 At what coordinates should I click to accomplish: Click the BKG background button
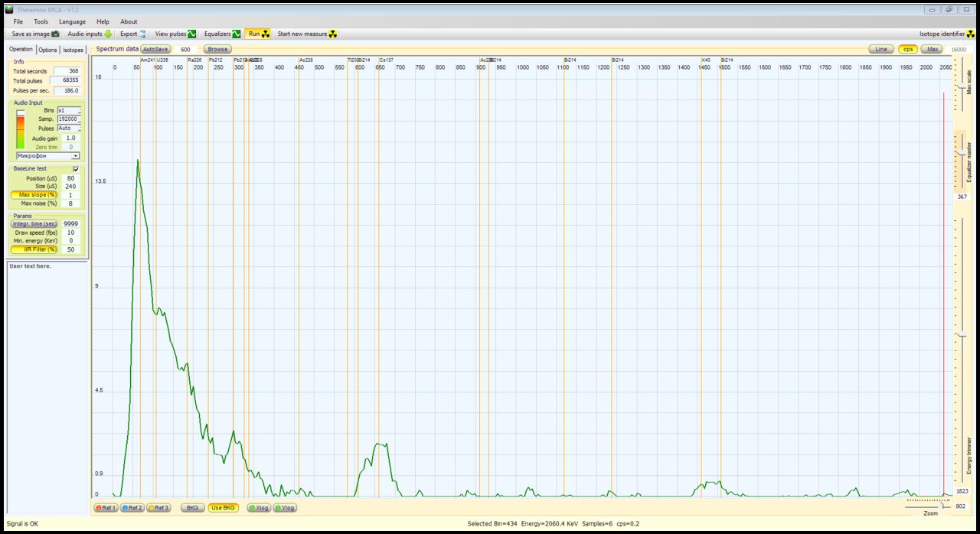click(x=192, y=507)
